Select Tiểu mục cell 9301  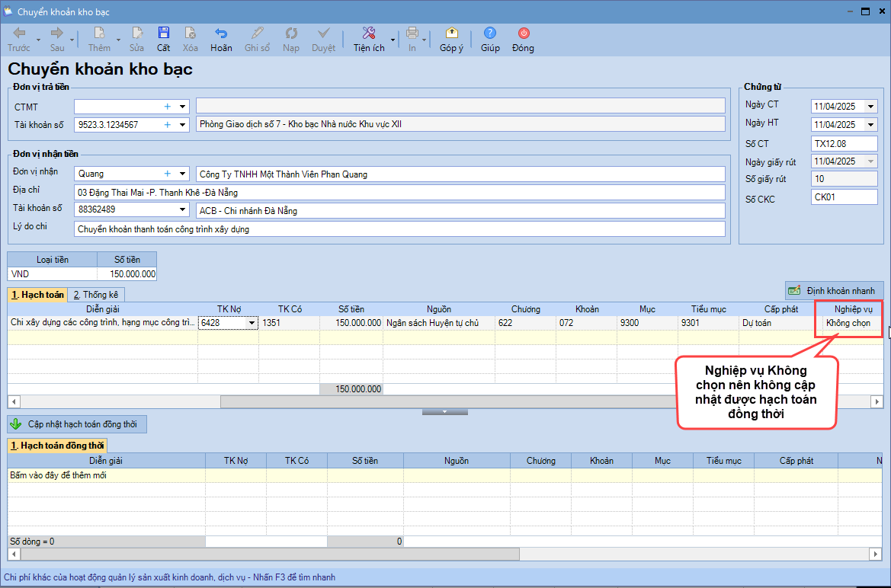(x=708, y=323)
